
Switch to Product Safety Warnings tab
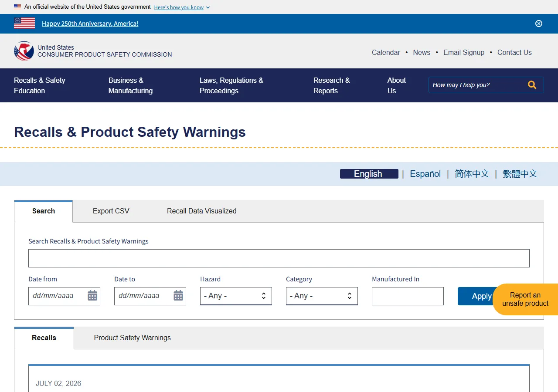[x=133, y=338]
